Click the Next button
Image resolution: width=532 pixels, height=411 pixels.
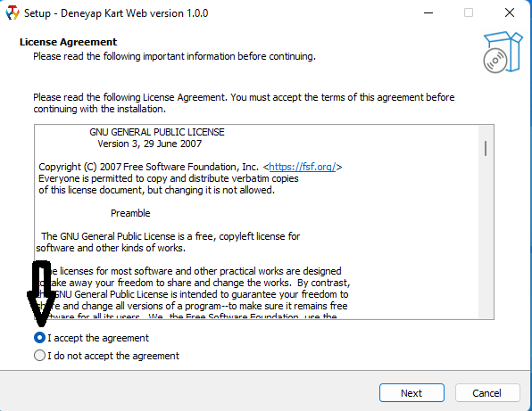pos(411,393)
